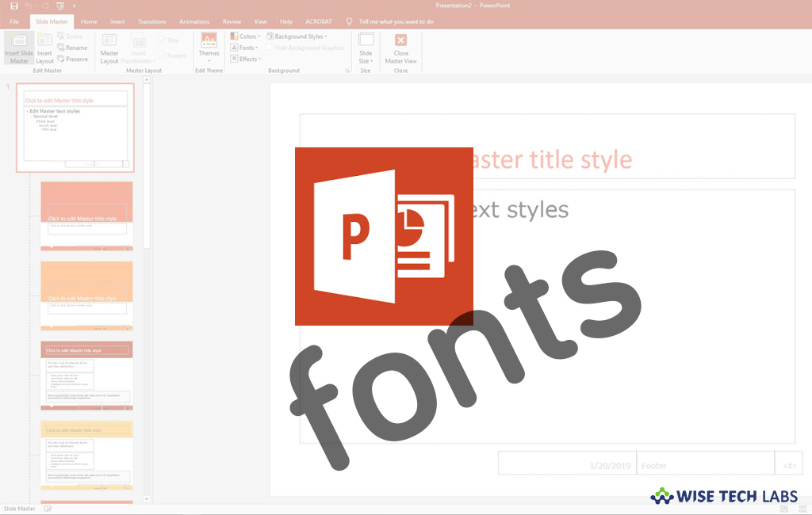The width and height of the screenshot is (812, 515).
Task: Open the Background dialog launcher
Action: tap(347, 70)
